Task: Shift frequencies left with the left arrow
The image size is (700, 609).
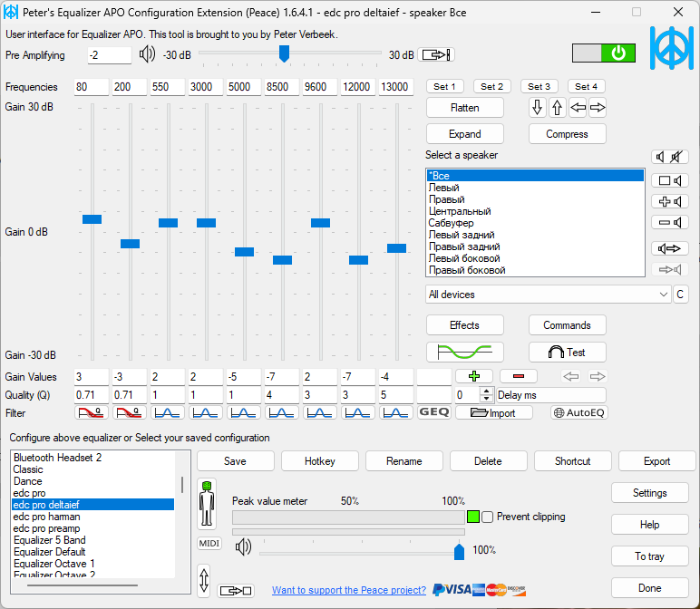Action: pos(578,108)
